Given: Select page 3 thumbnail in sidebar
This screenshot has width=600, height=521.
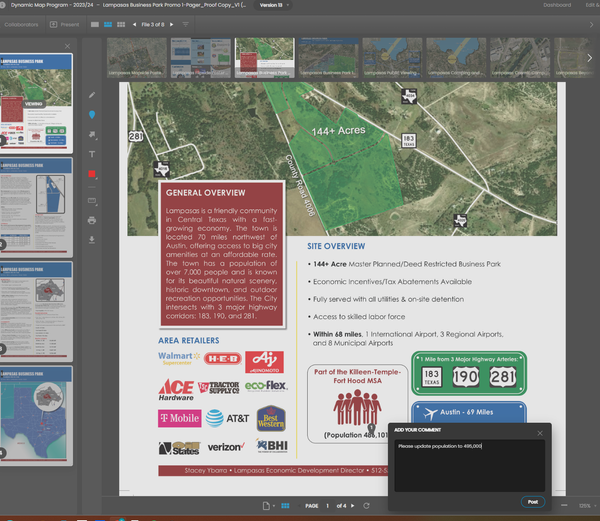Looking at the screenshot, I should click(36, 311).
